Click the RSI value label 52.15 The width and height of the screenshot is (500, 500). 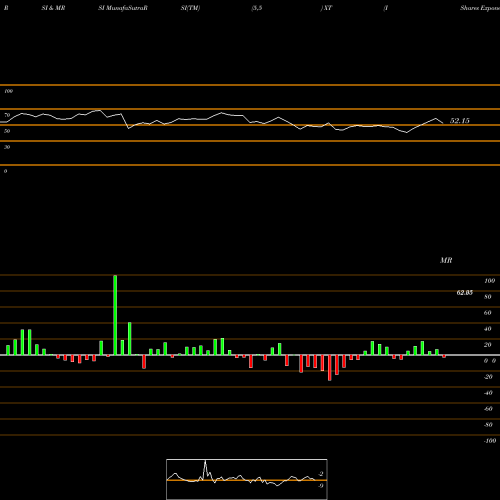click(460, 121)
